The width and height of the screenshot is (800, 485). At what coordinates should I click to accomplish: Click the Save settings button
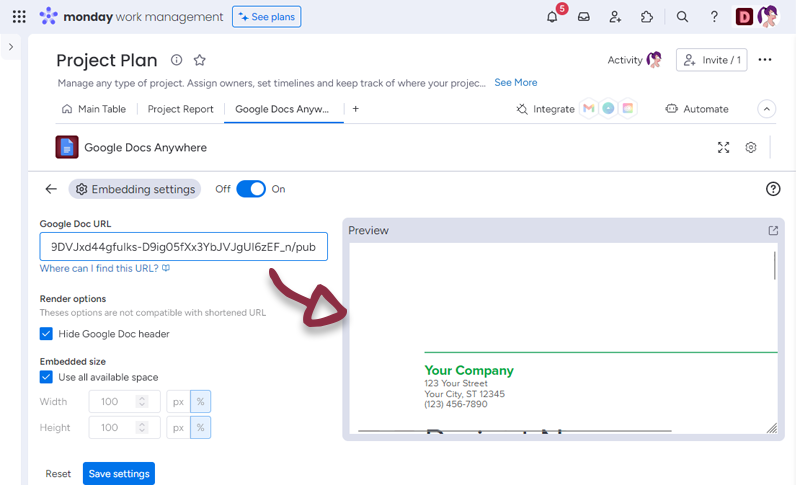119,473
